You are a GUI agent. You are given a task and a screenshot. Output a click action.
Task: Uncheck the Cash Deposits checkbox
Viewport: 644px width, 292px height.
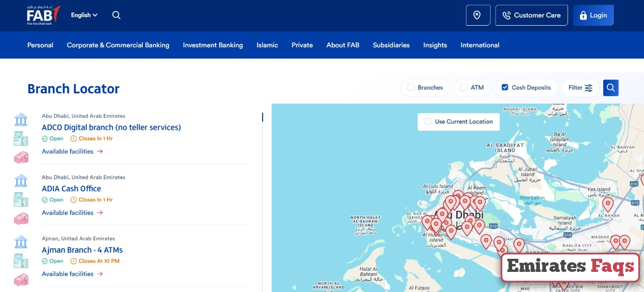click(x=505, y=87)
